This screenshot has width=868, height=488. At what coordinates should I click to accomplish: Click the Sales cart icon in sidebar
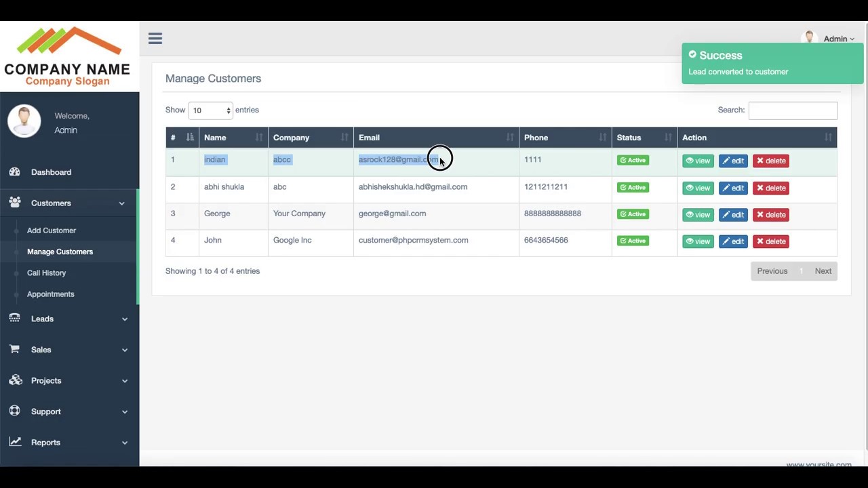click(x=14, y=350)
